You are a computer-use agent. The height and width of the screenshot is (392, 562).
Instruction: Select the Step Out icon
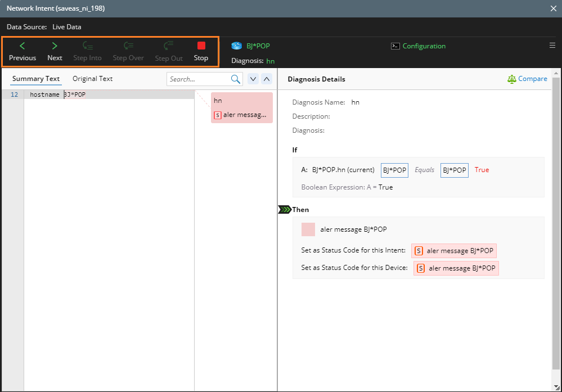coord(168,46)
